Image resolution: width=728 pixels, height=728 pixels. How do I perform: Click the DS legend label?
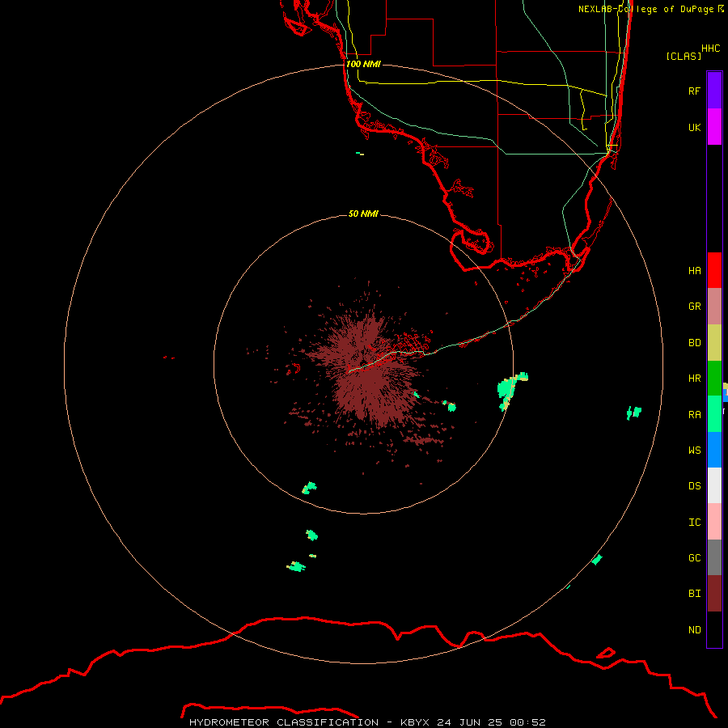tap(694, 485)
